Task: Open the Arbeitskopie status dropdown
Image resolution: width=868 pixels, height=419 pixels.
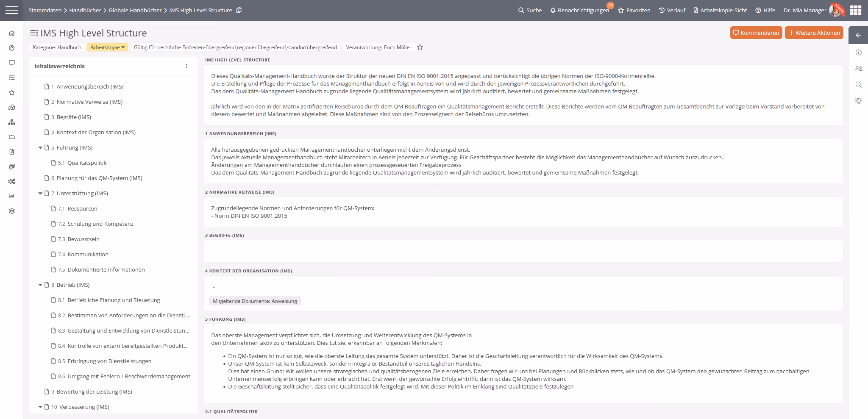Action: [107, 47]
